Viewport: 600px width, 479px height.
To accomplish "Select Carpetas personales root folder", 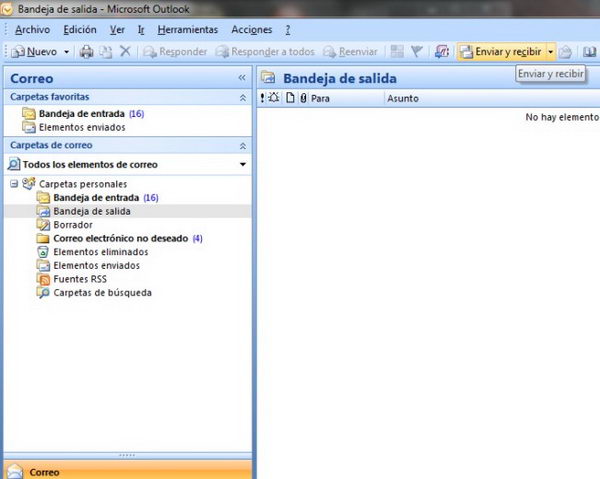I will coord(74,184).
